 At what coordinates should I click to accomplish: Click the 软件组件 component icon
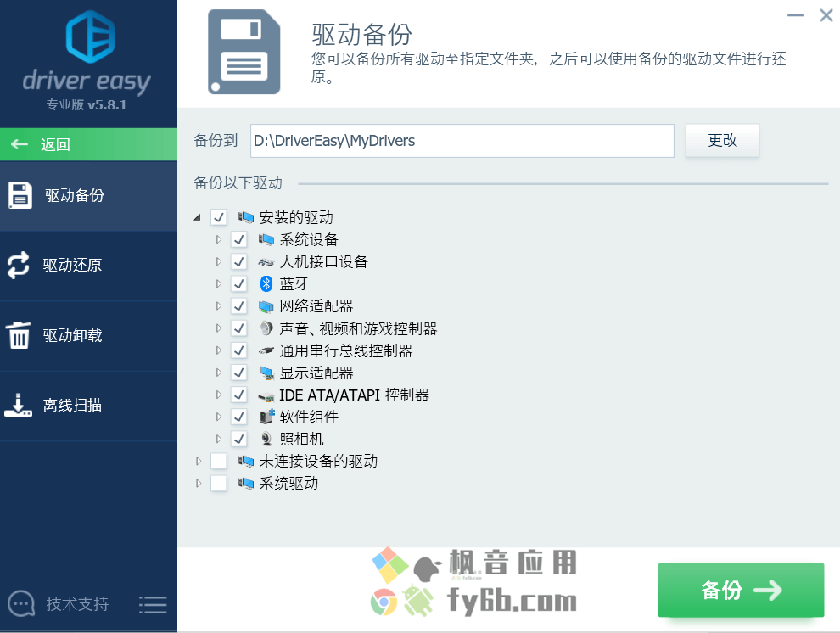click(266, 417)
